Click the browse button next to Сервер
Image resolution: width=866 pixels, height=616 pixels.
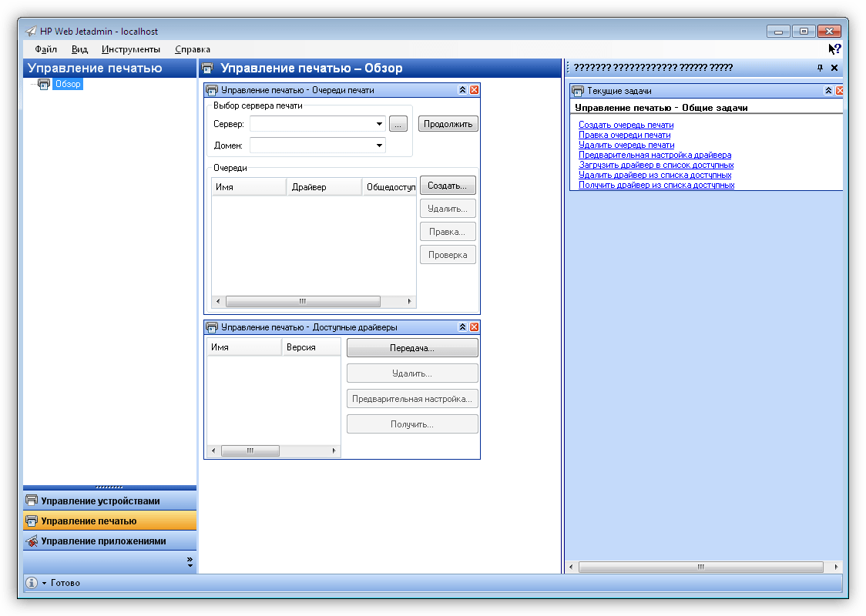[398, 124]
